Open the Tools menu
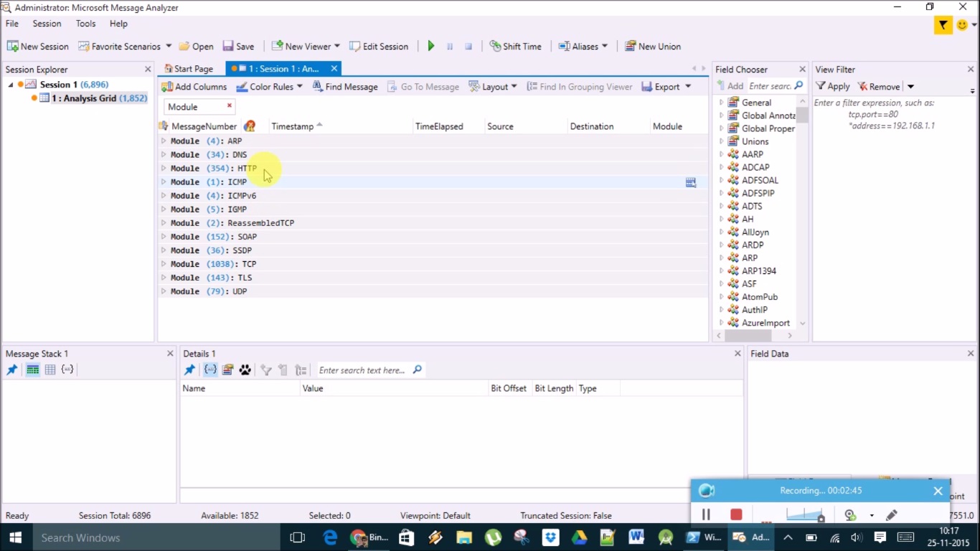 (85, 24)
